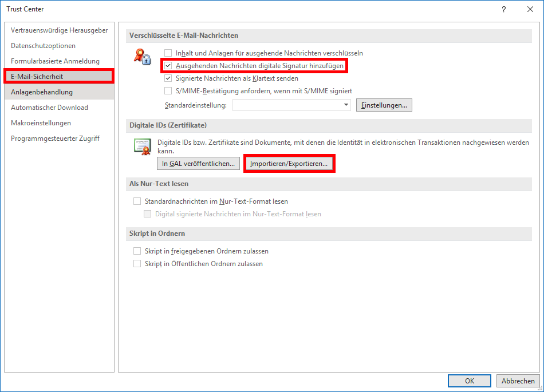This screenshot has height=392, width=544.
Task: Click inside the Standardeinstellung combo box field
Action: click(291, 105)
